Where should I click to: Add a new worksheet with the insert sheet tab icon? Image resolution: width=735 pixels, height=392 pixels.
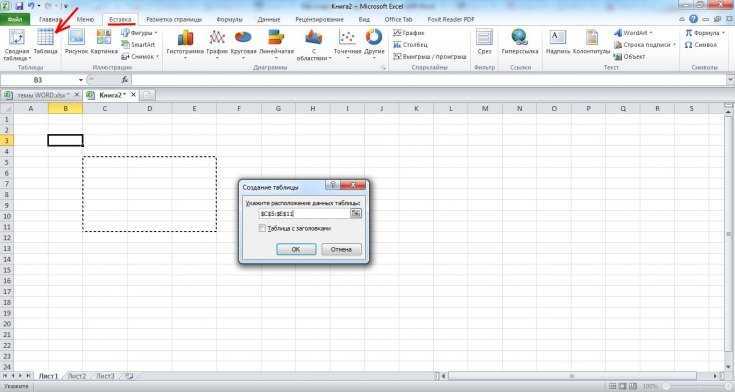(x=128, y=376)
